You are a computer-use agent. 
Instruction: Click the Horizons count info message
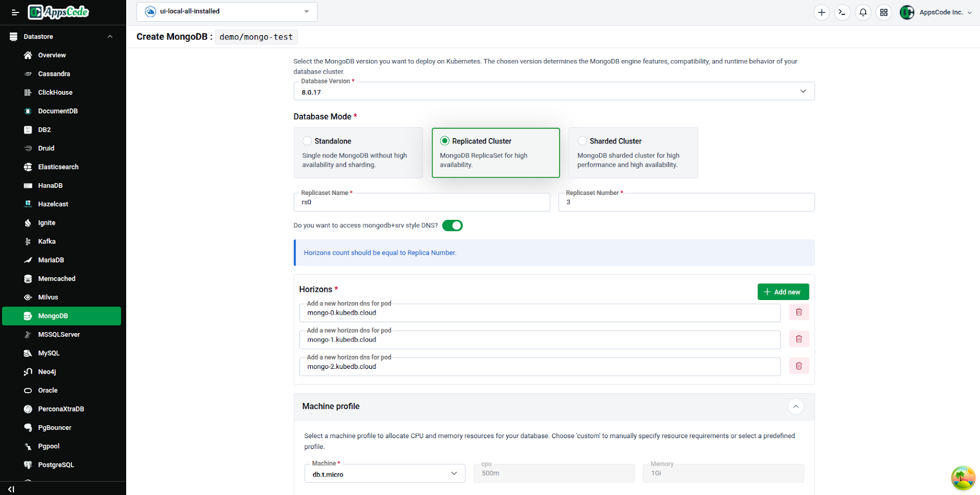(x=554, y=253)
